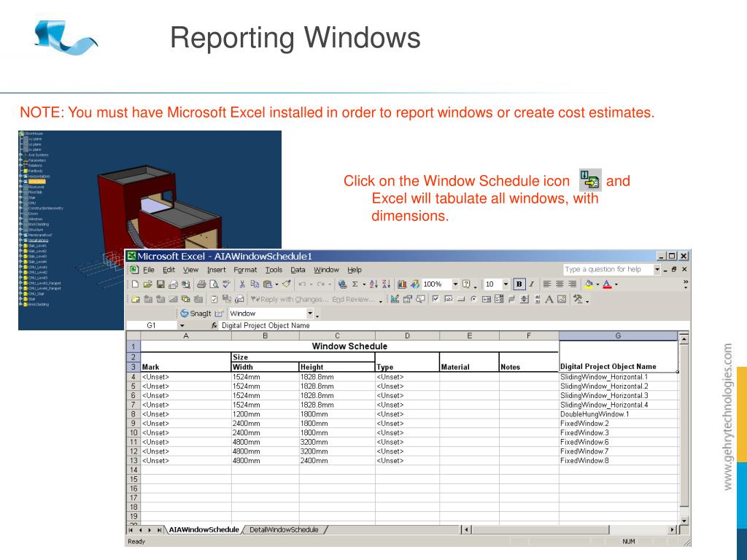This screenshot has width=747, height=560.
Task: Sort ascending with the A-Z icon
Action: (x=373, y=284)
